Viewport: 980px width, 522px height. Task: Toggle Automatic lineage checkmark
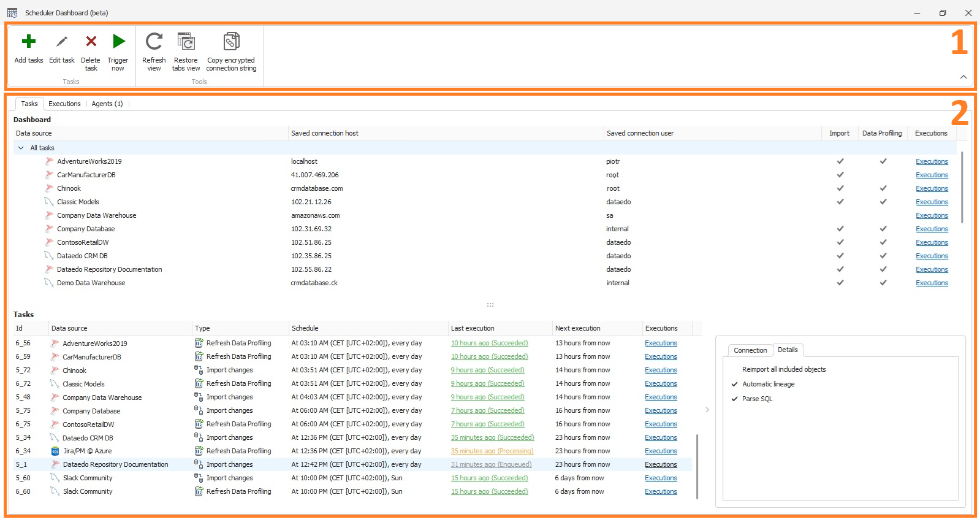click(734, 384)
